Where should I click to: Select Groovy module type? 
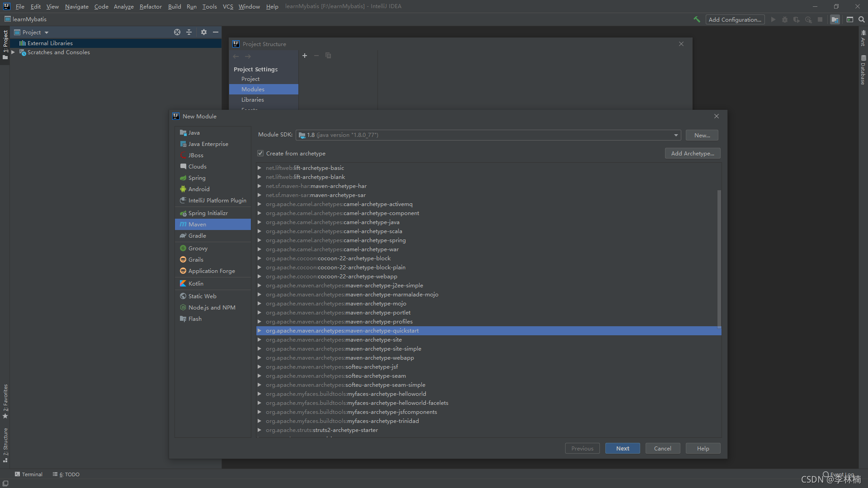[x=213, y=248]
